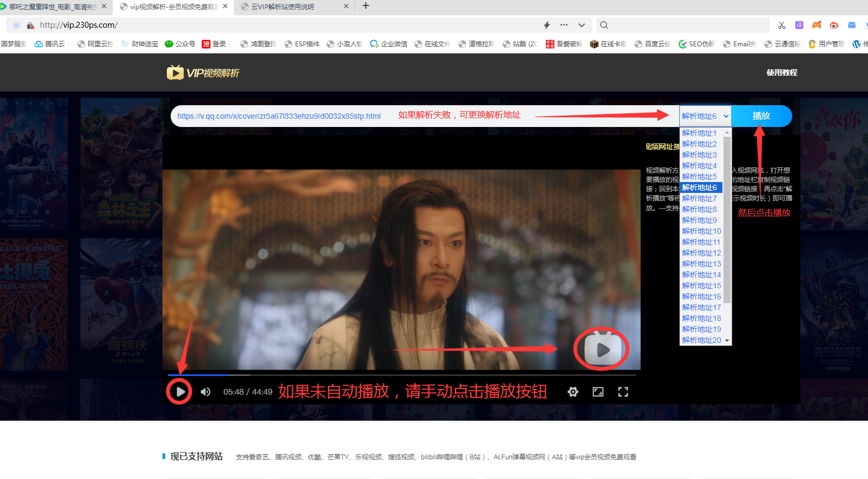Seek along the video progress bar

point(402,375)
